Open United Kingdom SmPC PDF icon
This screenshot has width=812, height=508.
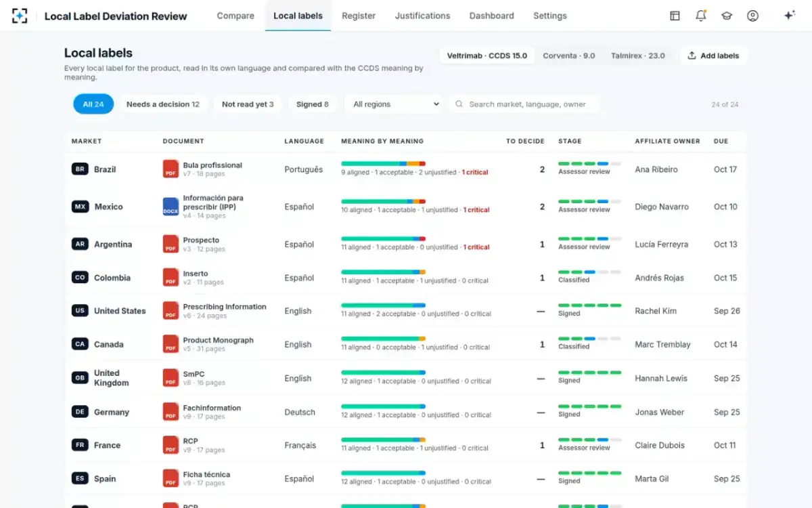click(171, 378)
